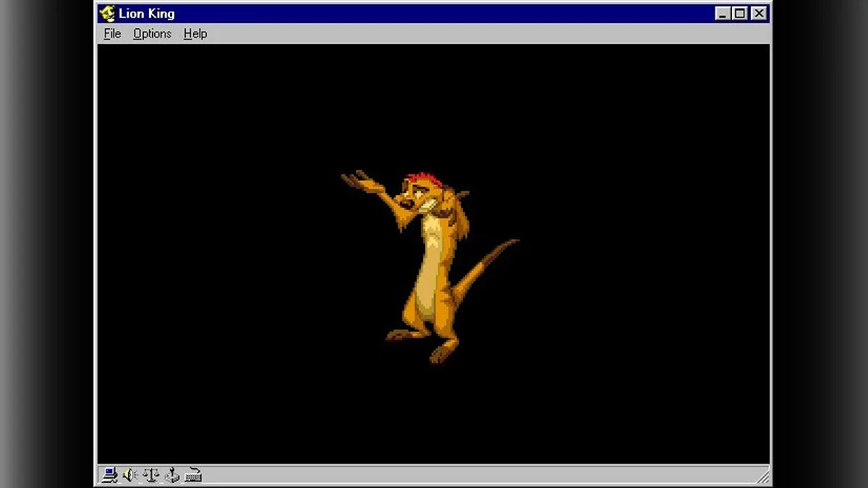The width and height of the screenshot is (868, 488).
Task: Click the speaker sound icon
Action: pyautogui.click(x=130, y=475)
